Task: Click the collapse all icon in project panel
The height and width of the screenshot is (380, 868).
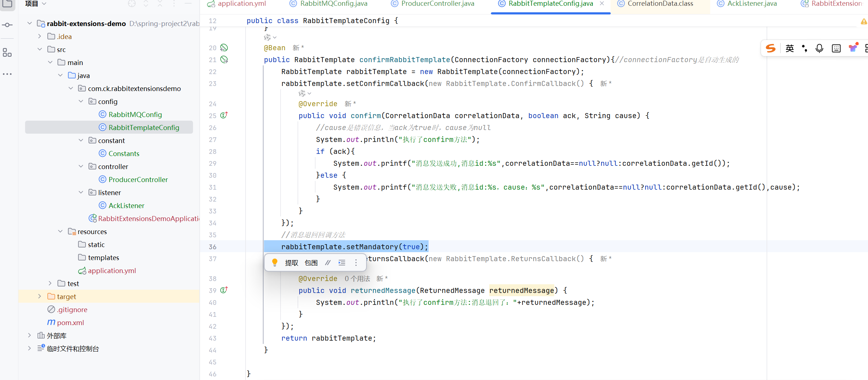Action: click(160, 4)
